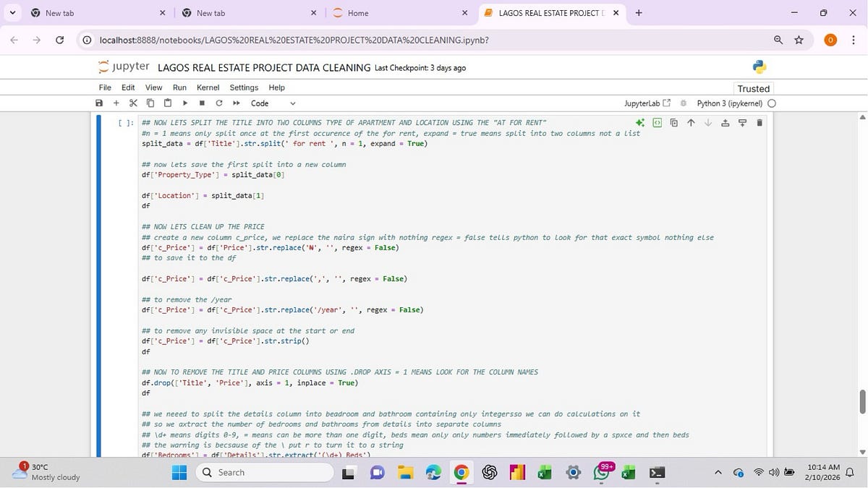The width and height of the screenshot is (868, 488).
Task: Paste cell using the clipboard toolbar icon
Action: tap(167, 103)
